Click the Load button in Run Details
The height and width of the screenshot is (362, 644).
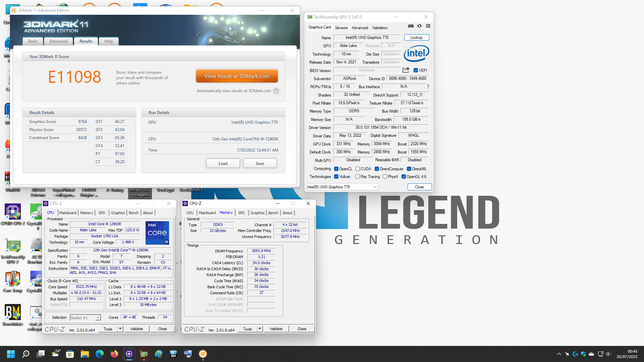click(223, 164)
